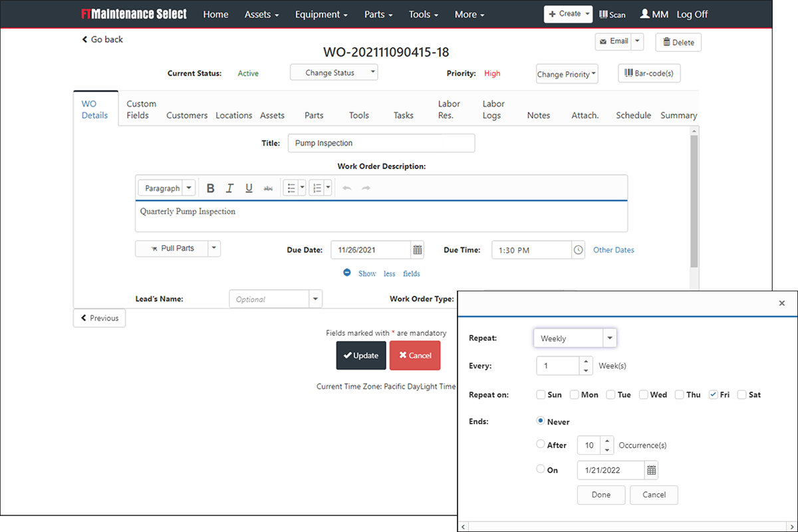Click the Bold formatting icon
Screen dimensions: 798x532
(210, 188)
